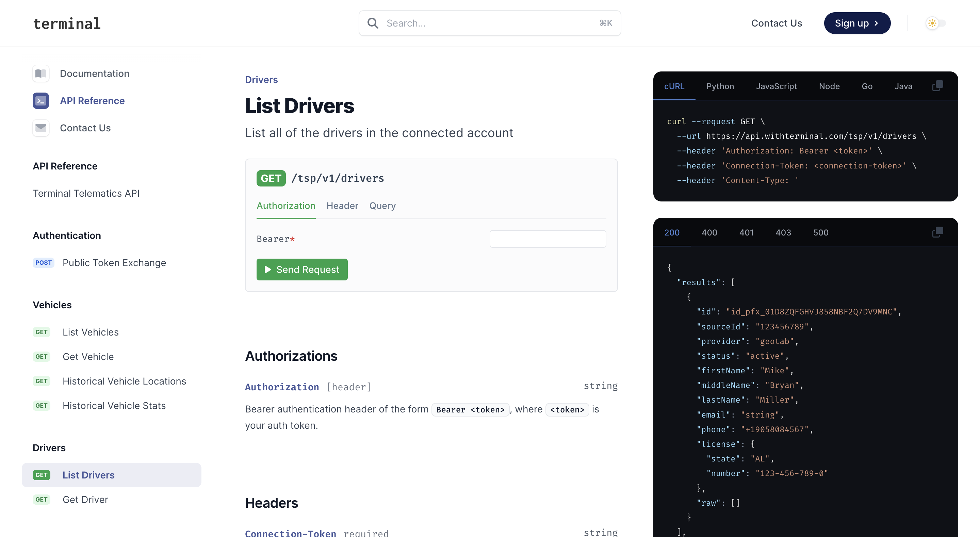Click the Contact Us envelope icon

pyautogui.click(x=41, y=128)
